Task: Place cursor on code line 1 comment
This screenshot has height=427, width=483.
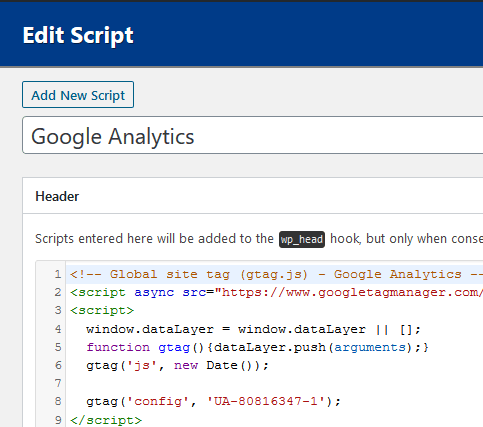Action: pyautogui.click(x=276, y=274)
